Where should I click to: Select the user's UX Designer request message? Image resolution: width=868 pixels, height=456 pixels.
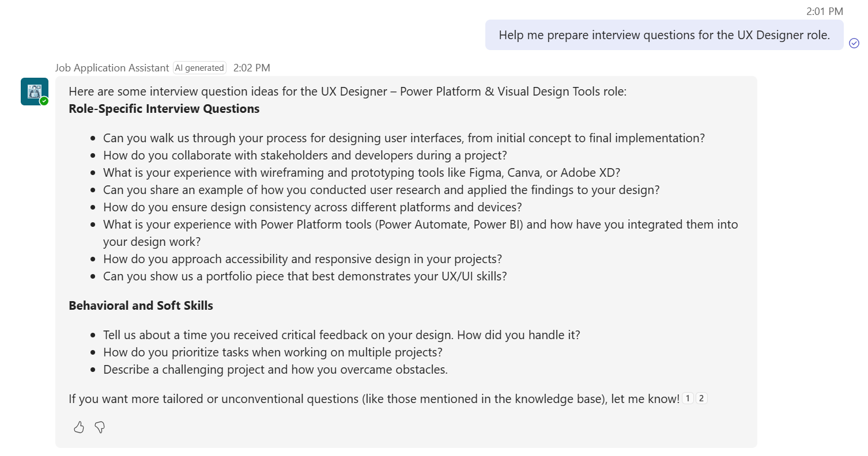(664, 35)
